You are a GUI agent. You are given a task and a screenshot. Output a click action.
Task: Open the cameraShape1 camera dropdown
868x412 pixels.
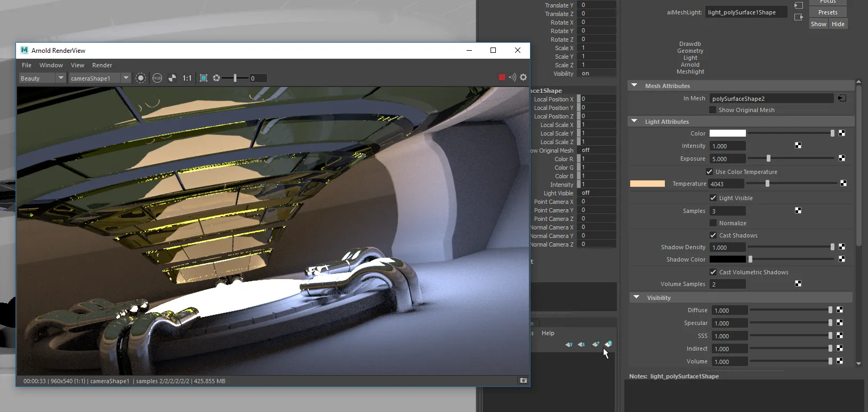100,78
